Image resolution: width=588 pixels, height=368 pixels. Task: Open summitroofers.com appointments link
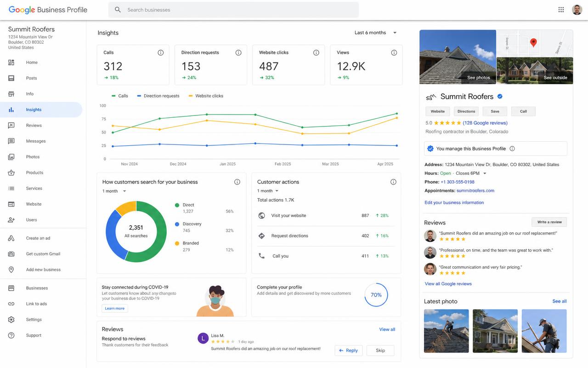click(475, 190)
